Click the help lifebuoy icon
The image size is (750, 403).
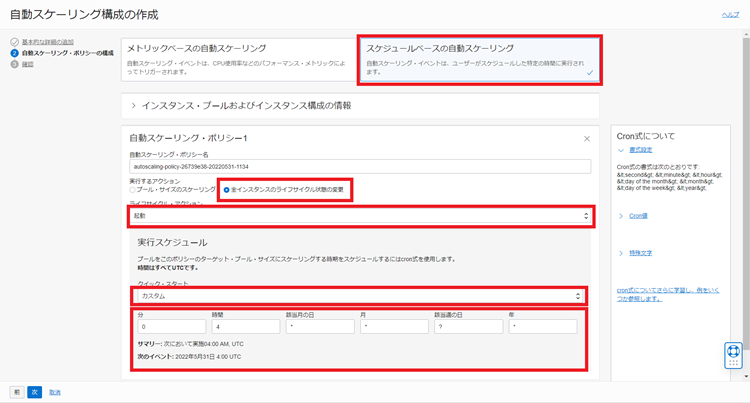733,354
